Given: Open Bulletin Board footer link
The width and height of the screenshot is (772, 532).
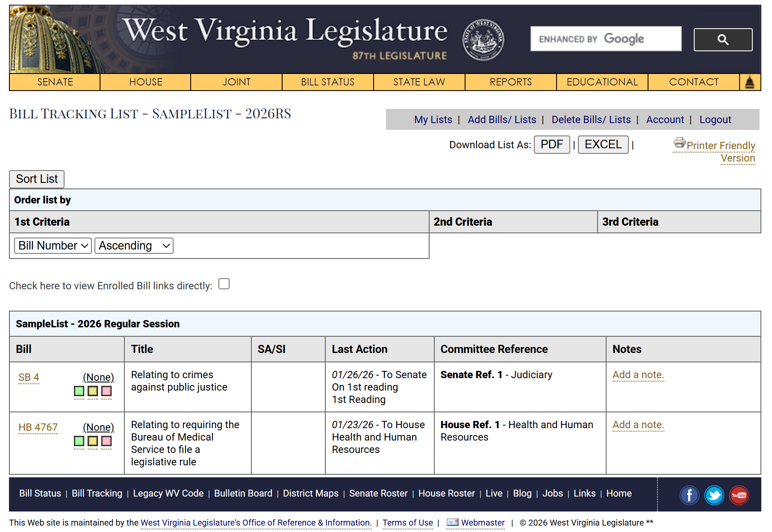Looking at the screenshot, I should pos(243,494).
